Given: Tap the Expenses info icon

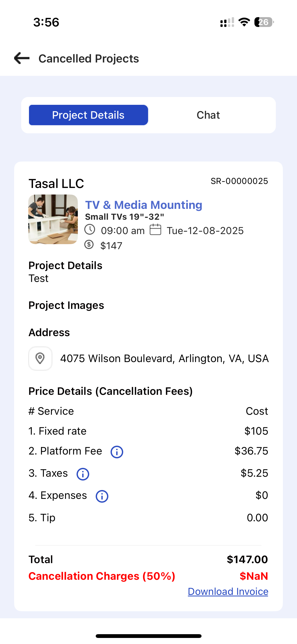Looking at the screenshot, I should pos(102,496).
